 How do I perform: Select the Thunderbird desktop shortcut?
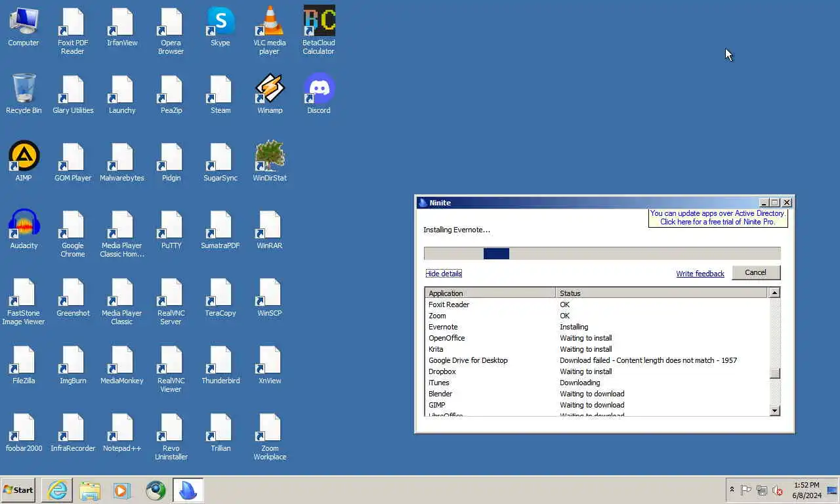[x=220, y=366]
